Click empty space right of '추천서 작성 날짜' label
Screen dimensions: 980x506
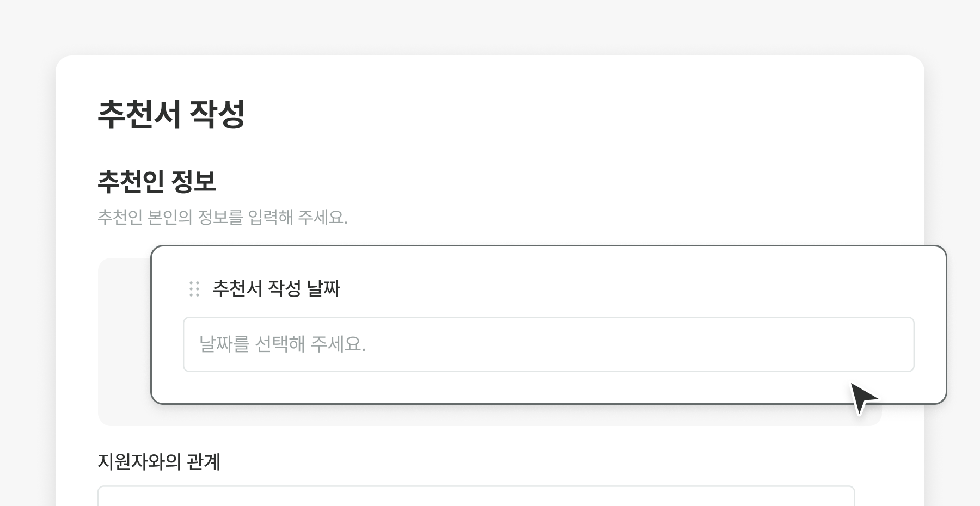click(x=599, y=288)
